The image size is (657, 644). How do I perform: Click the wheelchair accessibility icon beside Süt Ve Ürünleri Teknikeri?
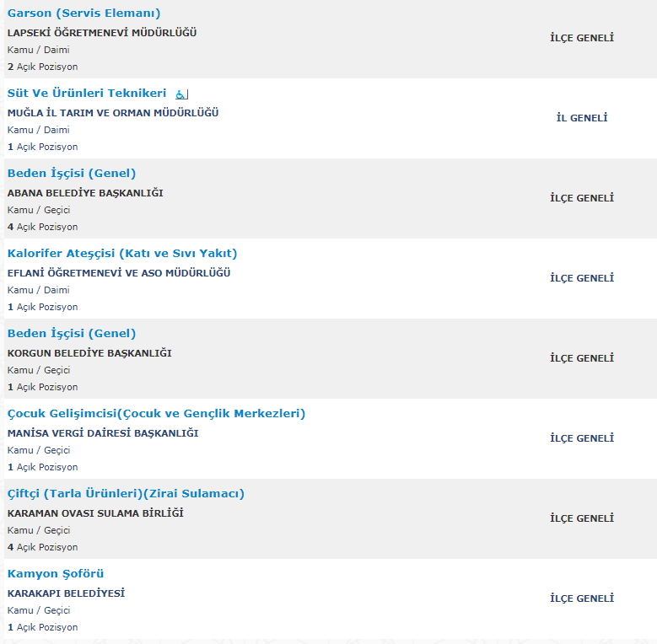(x=182, y=94)
